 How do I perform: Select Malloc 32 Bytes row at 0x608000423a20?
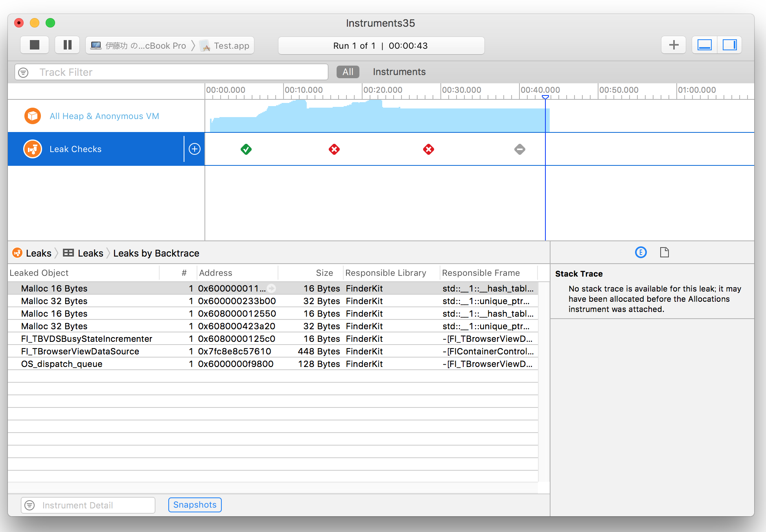click(x=273, y=326)
